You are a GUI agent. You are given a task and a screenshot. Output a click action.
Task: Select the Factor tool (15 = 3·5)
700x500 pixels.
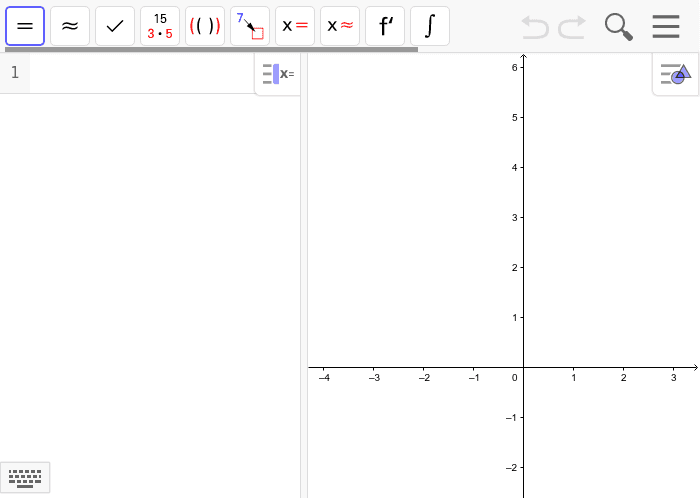[x=160, y=26]
